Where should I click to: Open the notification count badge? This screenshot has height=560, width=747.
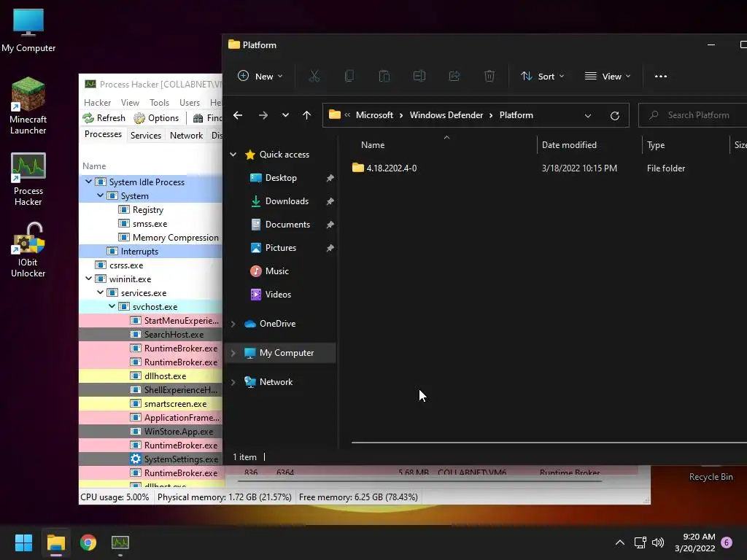click(727, 542)
